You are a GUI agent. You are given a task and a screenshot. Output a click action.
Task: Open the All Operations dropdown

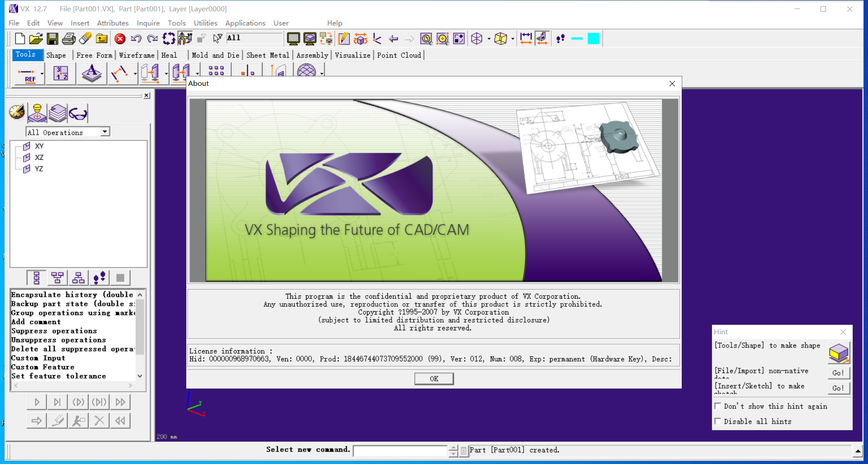pos(105,132)
